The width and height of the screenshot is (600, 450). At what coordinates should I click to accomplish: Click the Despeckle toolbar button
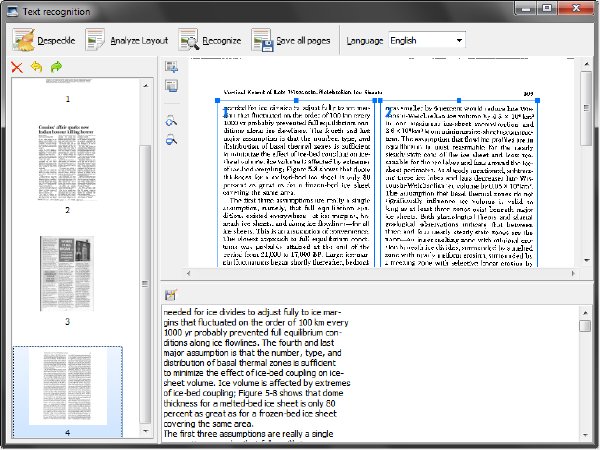44,40
